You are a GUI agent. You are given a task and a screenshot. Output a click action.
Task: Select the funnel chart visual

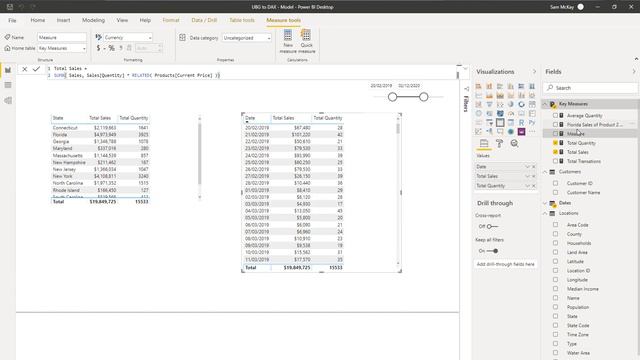click(x=489, y=104)
